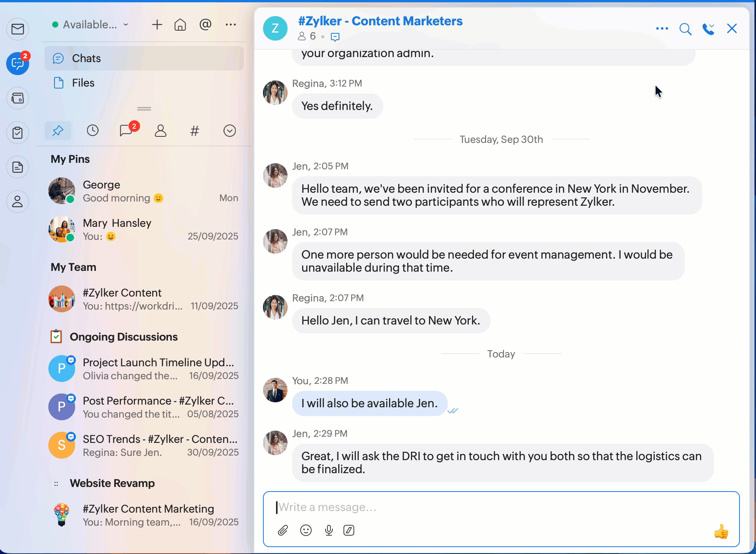Screen dimensions: 756x554
Task: Click the Write a message input field
Action: click(498, 507)
